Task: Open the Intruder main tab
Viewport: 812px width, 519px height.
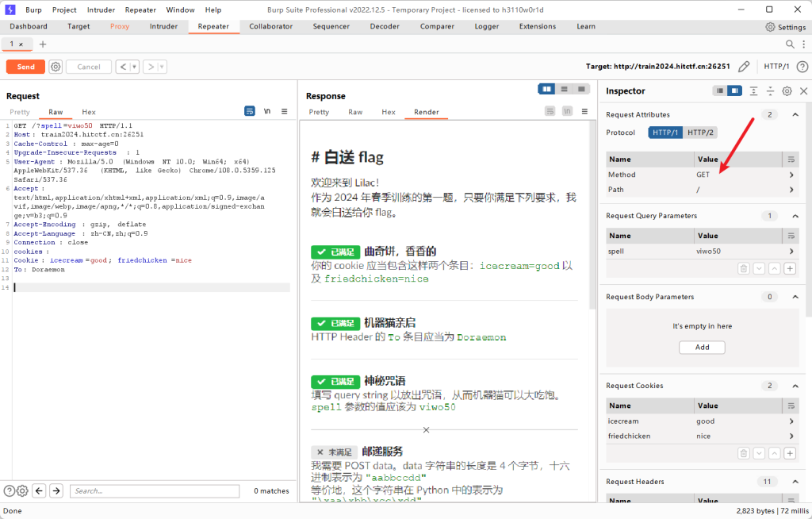Action: pos(163,26)
